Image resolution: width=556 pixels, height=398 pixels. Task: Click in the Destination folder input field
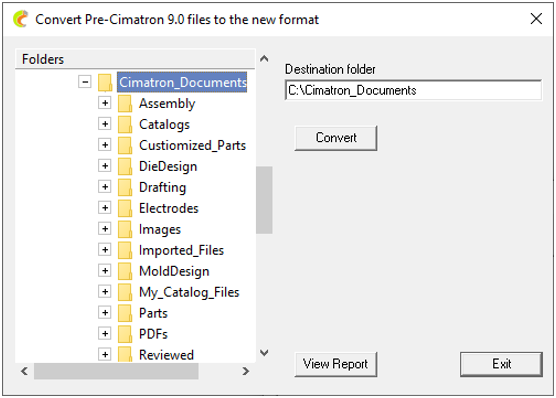coord(413,90)
